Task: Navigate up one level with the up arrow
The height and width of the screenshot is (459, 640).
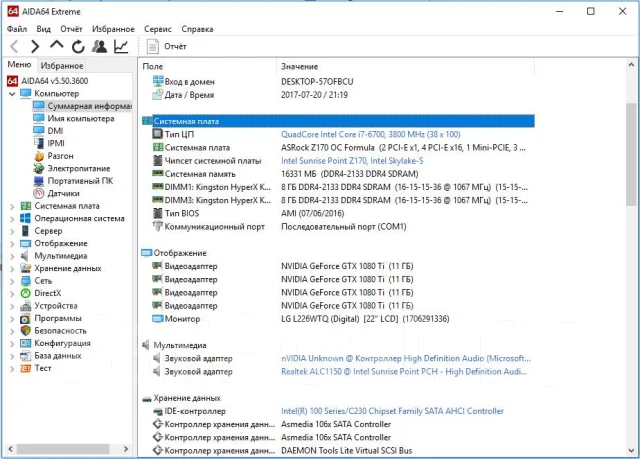Action: tap(57, 45)
